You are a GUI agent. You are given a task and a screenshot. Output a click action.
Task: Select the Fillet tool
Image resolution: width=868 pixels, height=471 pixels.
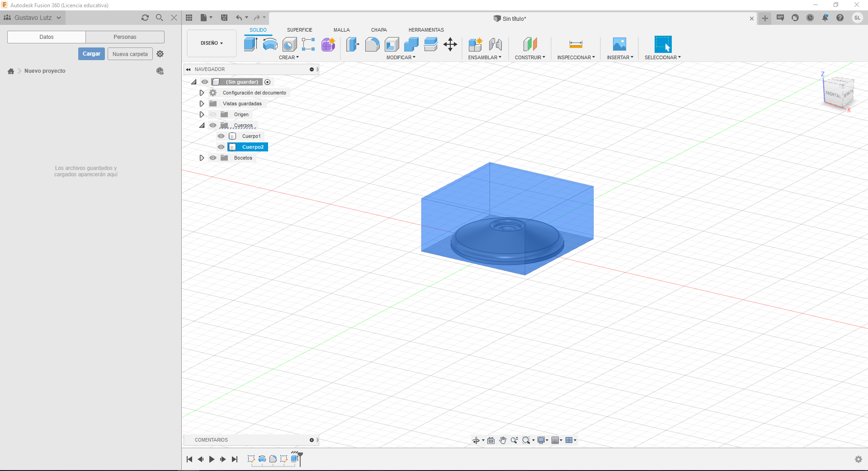(x=372, y=44)
